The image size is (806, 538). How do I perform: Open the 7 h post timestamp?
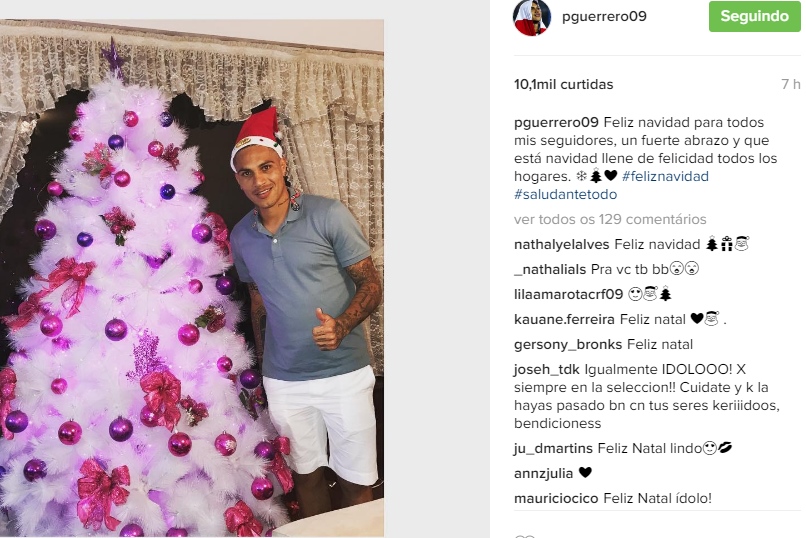pyautogui.click(x=791, y=84)
